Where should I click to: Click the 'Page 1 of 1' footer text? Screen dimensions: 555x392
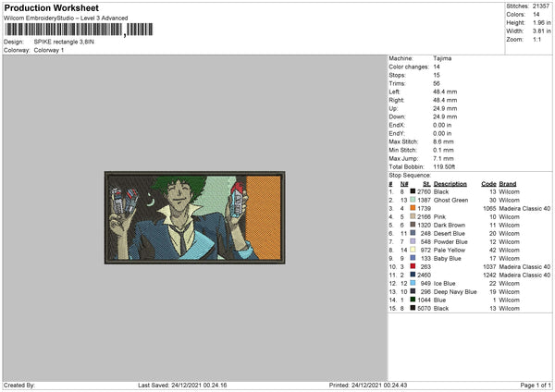coord(536,385)
